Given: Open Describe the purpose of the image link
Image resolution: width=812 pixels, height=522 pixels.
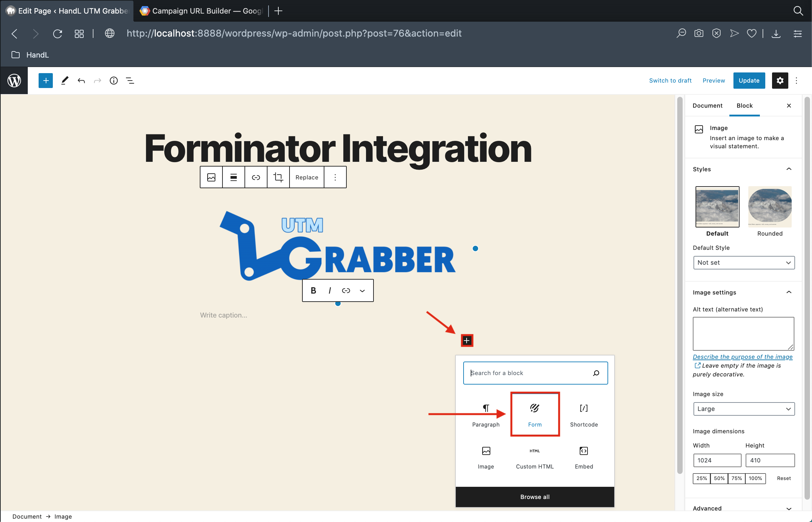Looking at the screenshot, I should 743,356.
